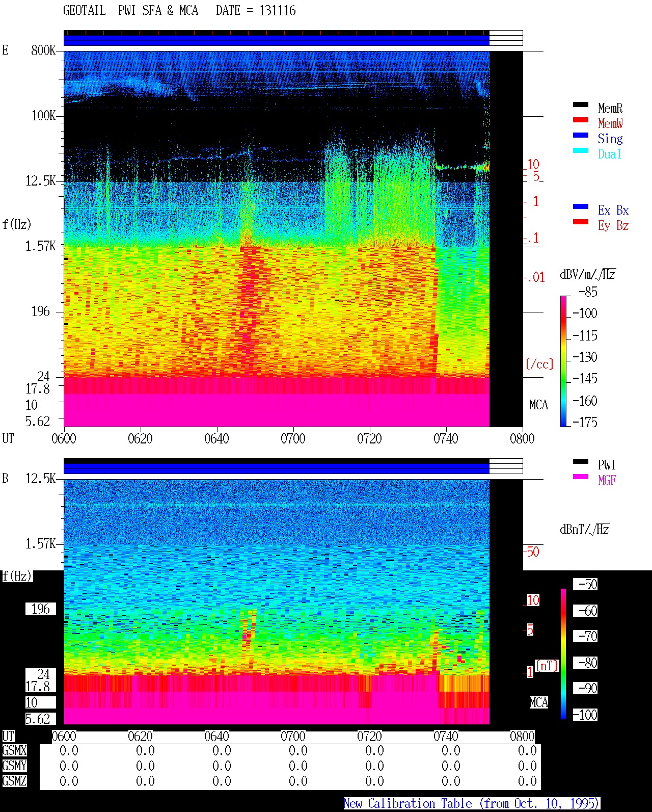Click the 'MGF' legend label
This screenshot has height=812, width=652.
pos(607,480)
